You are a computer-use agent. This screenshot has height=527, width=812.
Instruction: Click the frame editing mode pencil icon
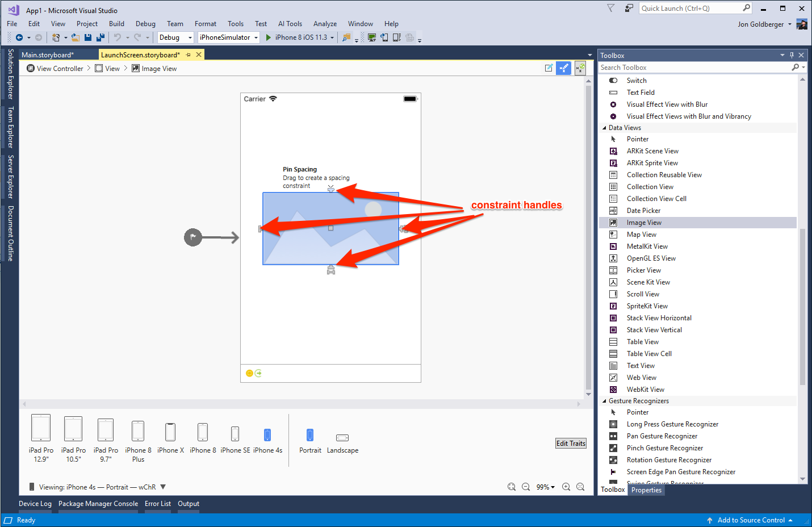549,68
